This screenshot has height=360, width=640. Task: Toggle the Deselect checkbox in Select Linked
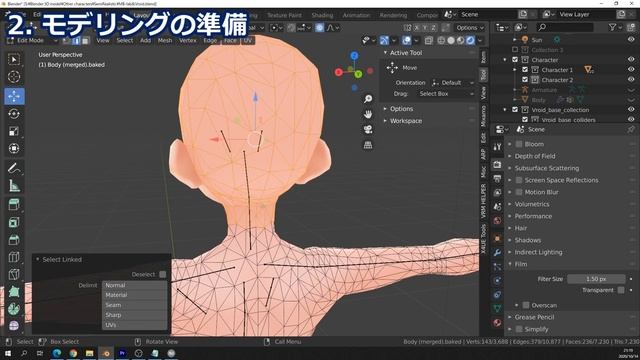coord(162,274)
